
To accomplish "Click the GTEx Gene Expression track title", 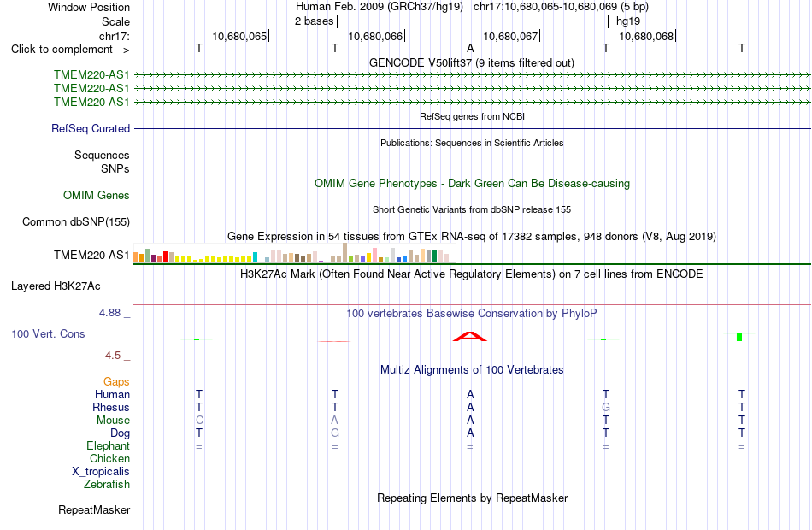I will [x=472, y=237].
